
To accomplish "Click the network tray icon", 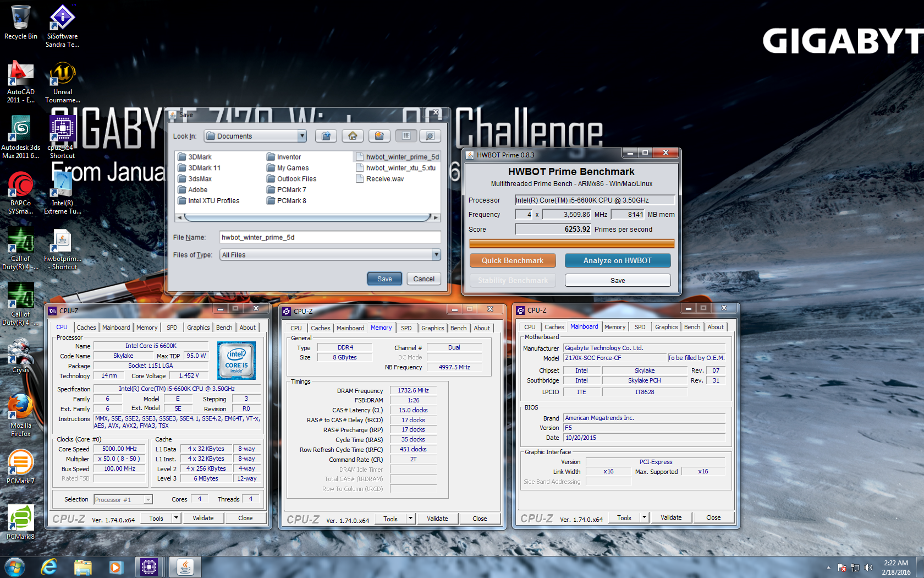I will pos(855,568).
